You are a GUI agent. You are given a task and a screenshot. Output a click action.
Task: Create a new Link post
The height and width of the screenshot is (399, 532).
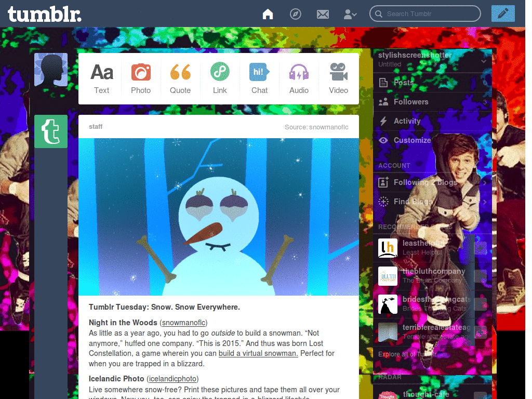(x=220, y=79)
